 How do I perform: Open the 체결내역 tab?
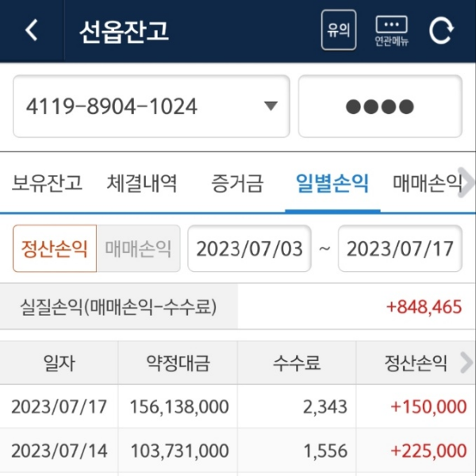[142, 184]
